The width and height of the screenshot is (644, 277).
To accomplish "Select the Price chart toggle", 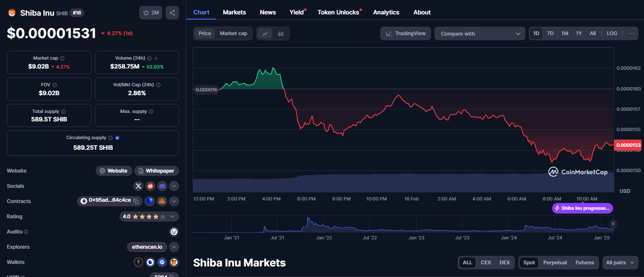I will click(x=205, y=33).
